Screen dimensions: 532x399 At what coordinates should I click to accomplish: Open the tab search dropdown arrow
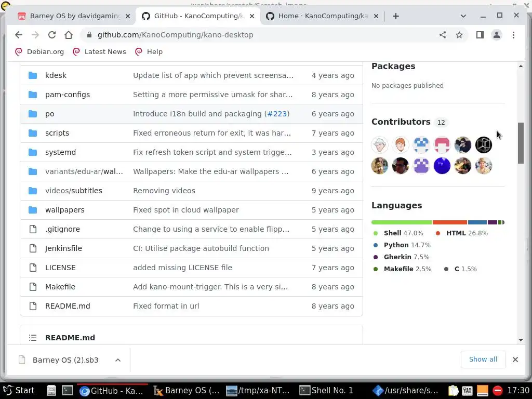(x=463, y=16)
